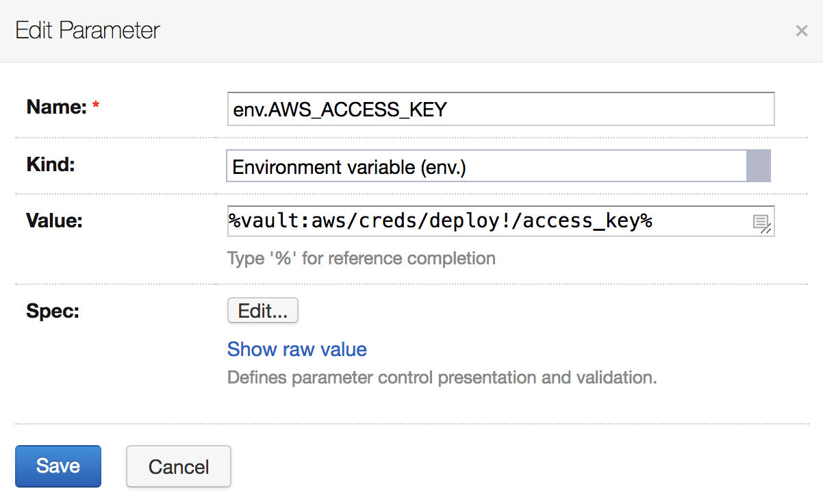Open the expanded value editor icon
823x504 pixels.
[x=761, y=223]
